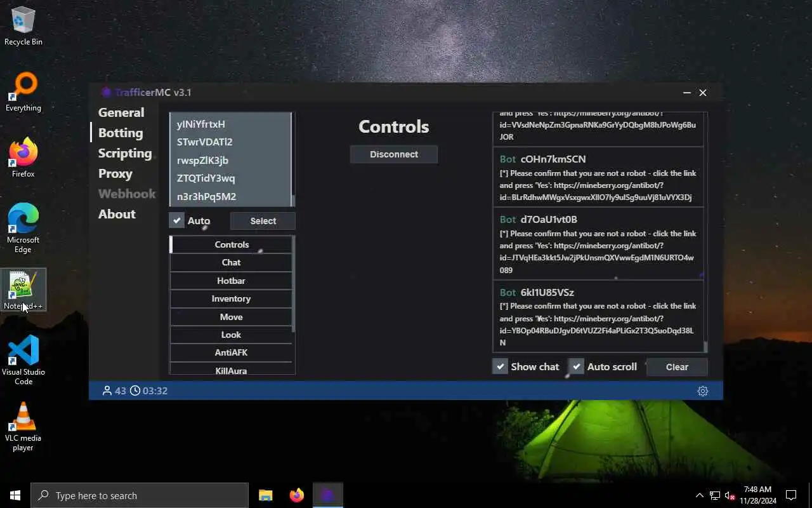Screen dimensions: 812x508
Task: Launch Microsoft Edge desktop shortcut
Action: [23, 228]
